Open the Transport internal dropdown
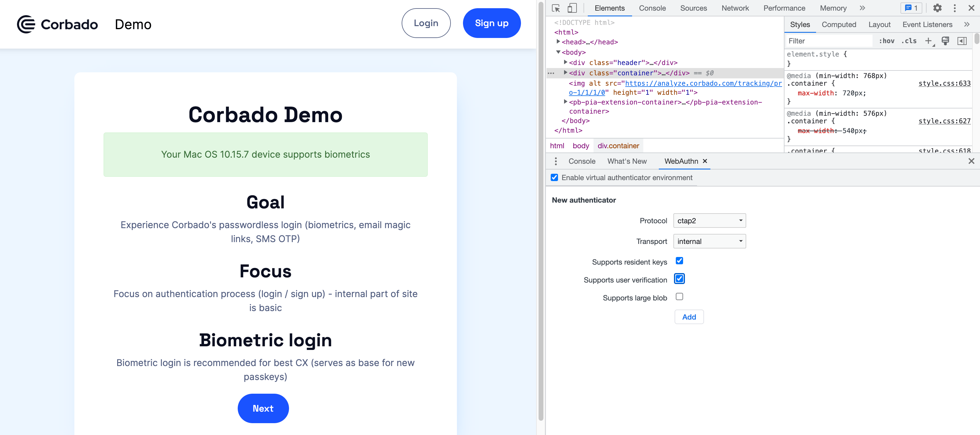The height and width of the screenshot is (435, 980). [x=709, y=241]
